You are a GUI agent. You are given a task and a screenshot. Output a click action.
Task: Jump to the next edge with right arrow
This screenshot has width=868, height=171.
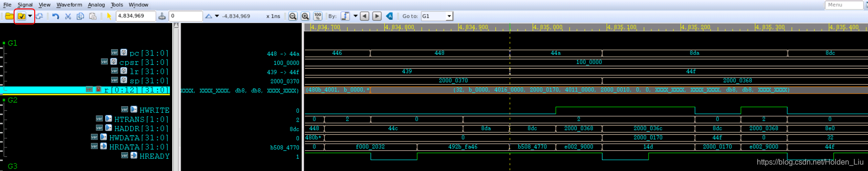click(377, 16)
